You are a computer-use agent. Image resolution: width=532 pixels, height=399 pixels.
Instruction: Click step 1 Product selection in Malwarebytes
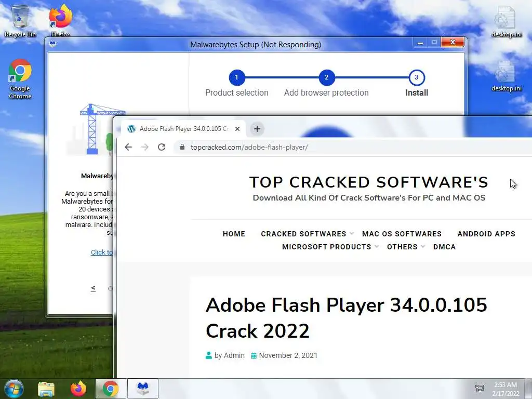[x=236, y=77]
